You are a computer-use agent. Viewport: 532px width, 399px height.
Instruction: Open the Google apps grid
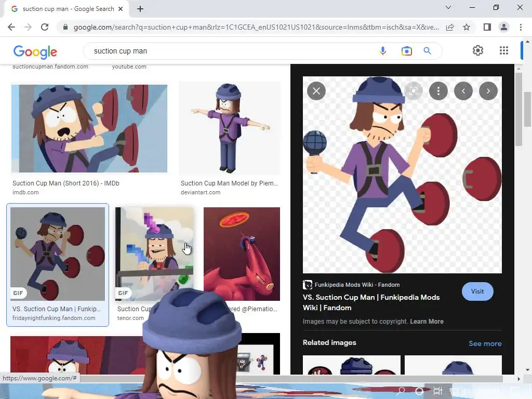pos(504,50)
